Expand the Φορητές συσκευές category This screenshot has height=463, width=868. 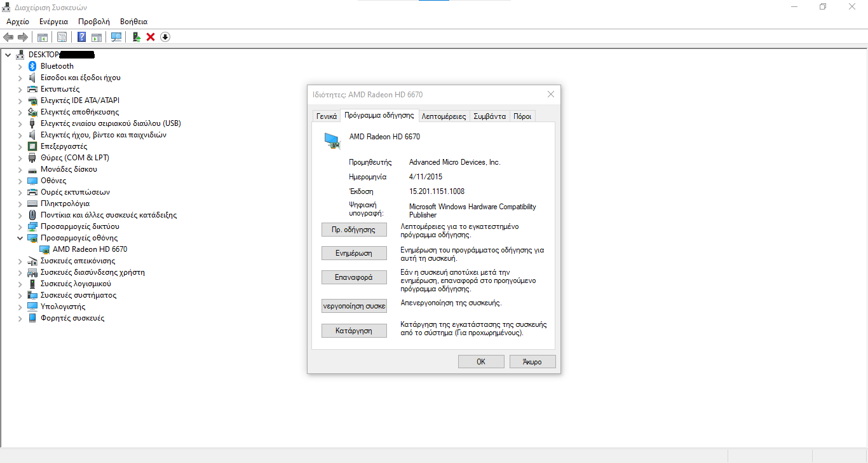pyautogui.click(x=20, y=318)
